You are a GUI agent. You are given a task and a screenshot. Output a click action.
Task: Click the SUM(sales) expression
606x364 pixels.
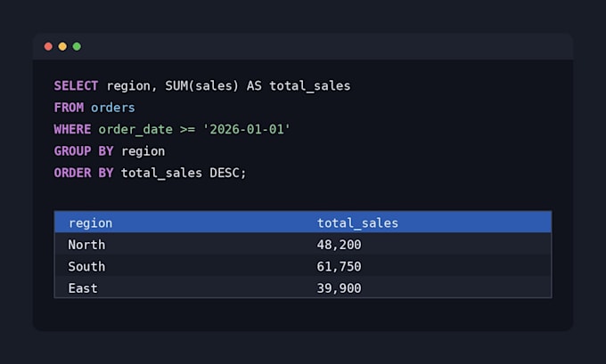point(201,85)
